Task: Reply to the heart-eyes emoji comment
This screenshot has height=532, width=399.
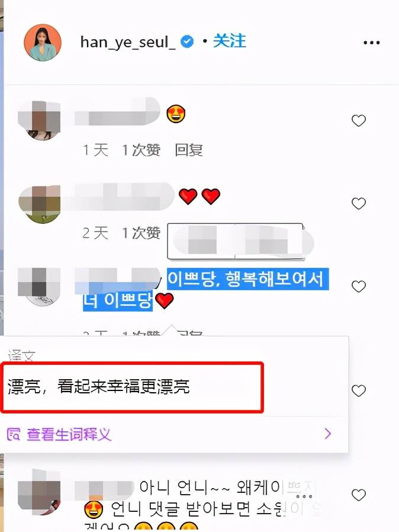Action: pyautogui.click(x=189, y=150)
